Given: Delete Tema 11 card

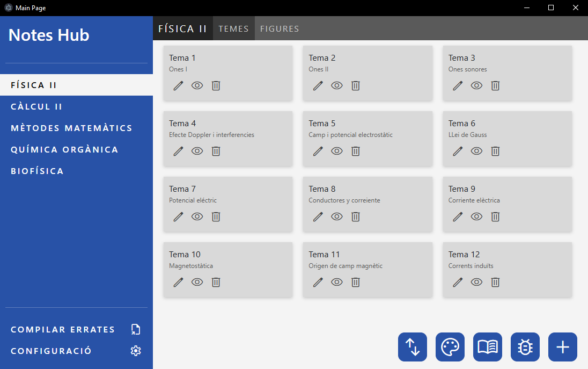Looking at the screenshot, I should 356,283.
